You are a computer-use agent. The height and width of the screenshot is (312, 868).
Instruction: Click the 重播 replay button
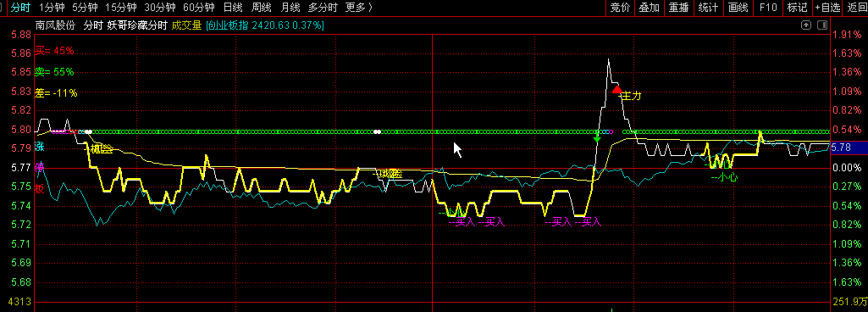(x=678, y=7)
